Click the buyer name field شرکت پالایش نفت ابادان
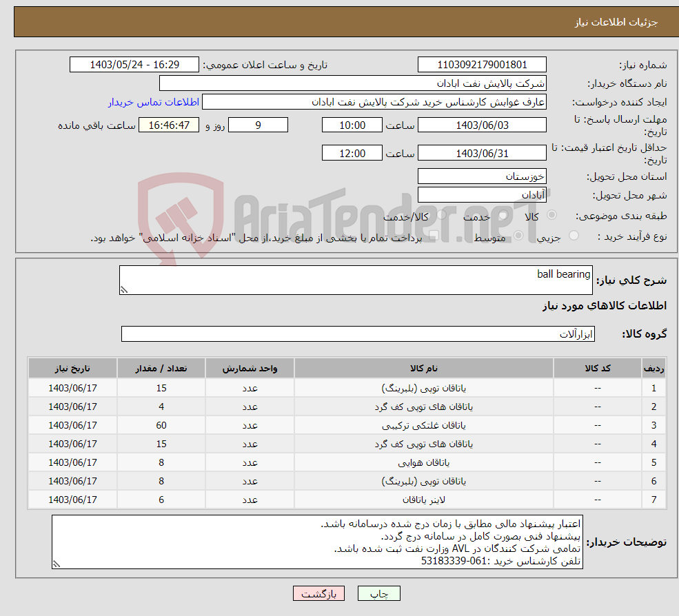Image resolution: width=679 pixels, height=616 pixels. tap(353, 83)
